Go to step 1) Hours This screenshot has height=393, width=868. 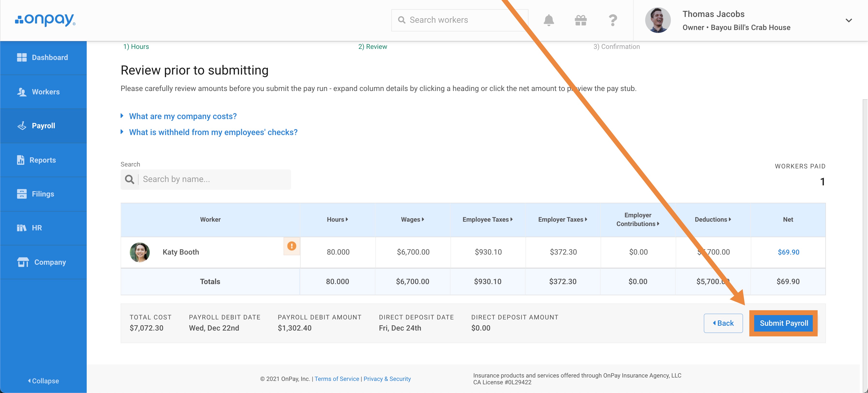136,46
